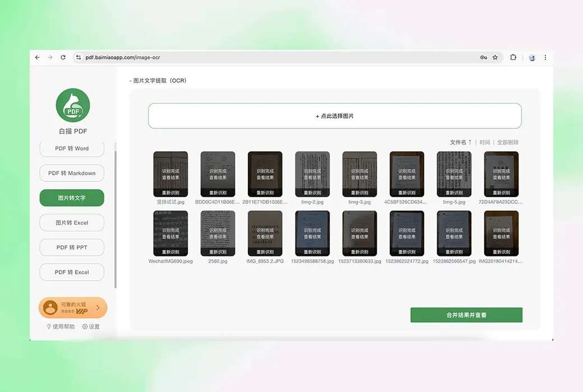
Task: Click 合并结果并查看 button
Action: click(466, 315)
